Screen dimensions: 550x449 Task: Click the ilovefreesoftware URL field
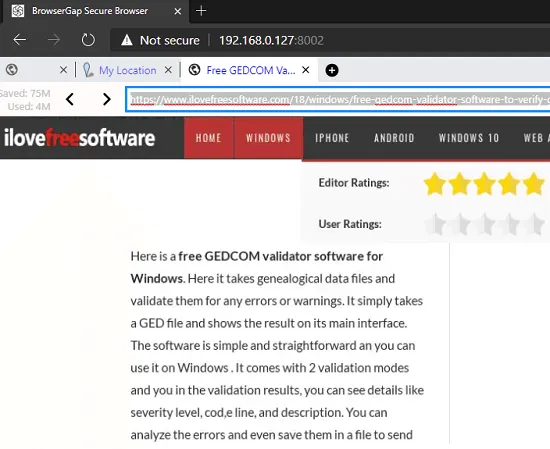(338, 100)
